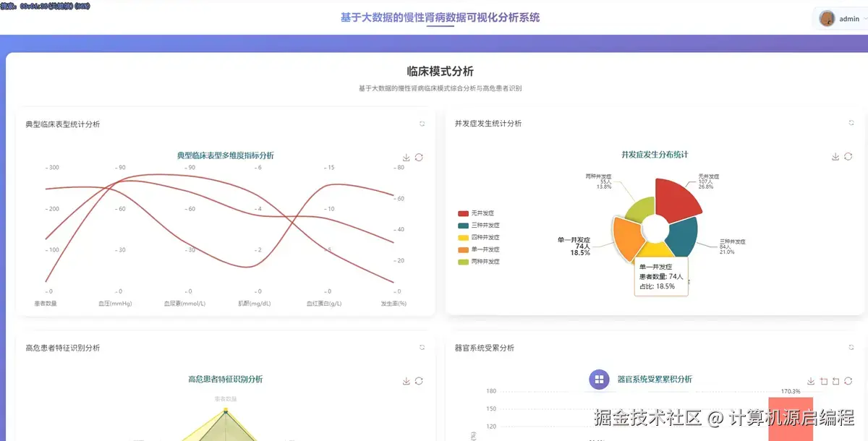Click the 并发症发生分布统计 chart title
This screenshot has height=441, width=868.
tap(655, 155)
